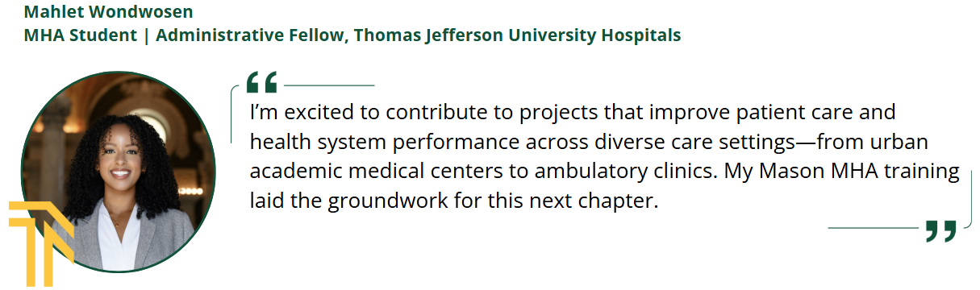
Task: Click the Mahlet Wondwosen name heading
Action: [x=109, y=12]
